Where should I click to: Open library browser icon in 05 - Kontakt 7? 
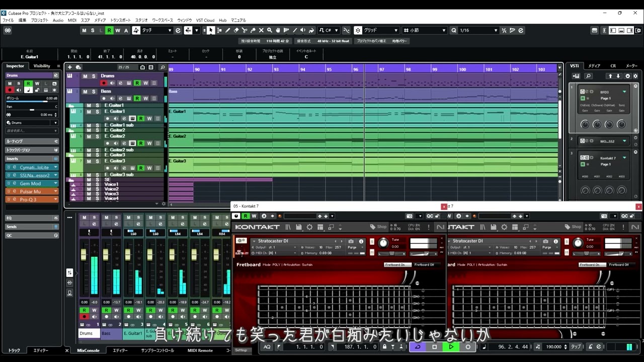[x=288, y=227]
